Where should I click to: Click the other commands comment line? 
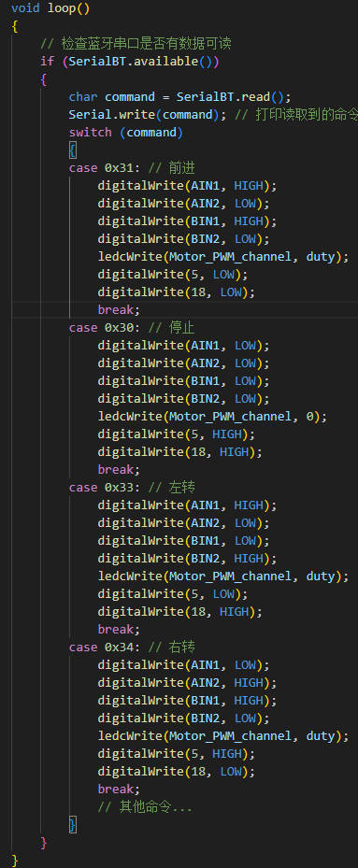(145, 806)
